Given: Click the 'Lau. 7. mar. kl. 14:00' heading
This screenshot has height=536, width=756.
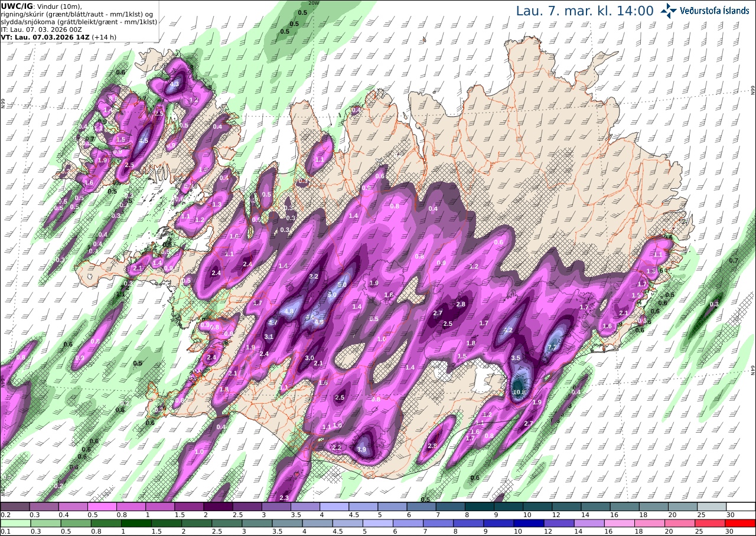Looking at the screenshot, I should point(585,11).
